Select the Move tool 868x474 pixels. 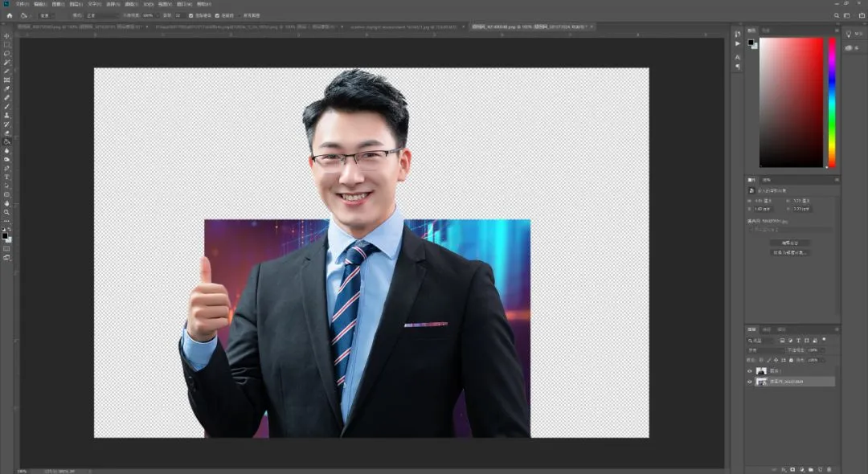coord(6,36)
